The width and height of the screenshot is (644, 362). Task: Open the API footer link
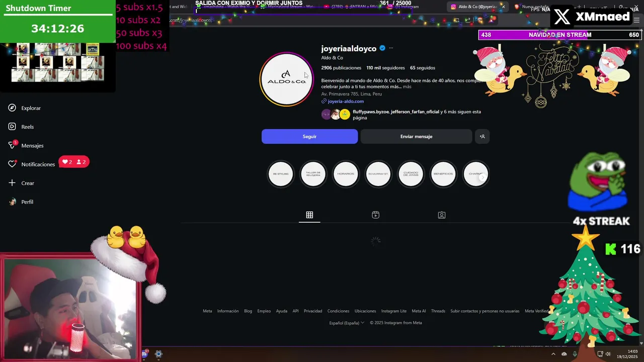click(x=295, y=311)
